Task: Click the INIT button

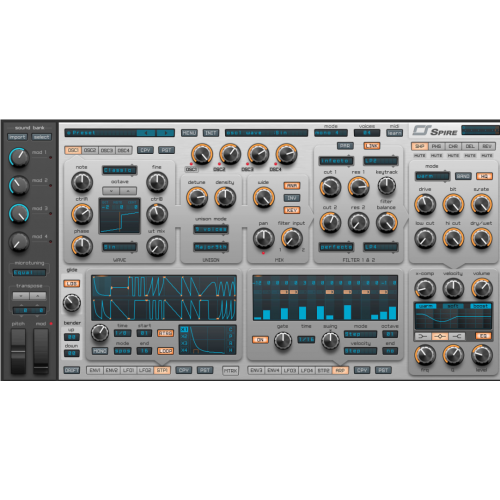Action: click(211, 133)
